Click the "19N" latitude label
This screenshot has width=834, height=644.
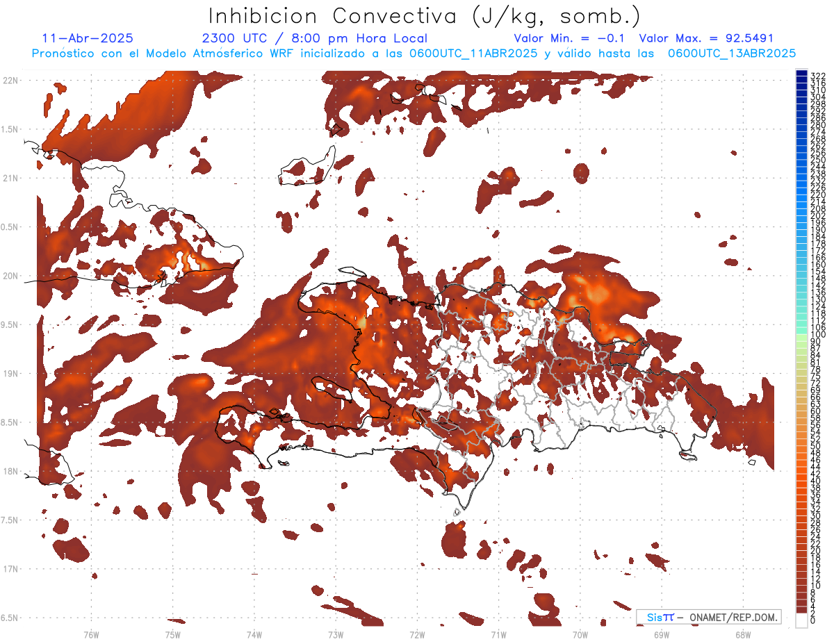click(x=10, y=374)
